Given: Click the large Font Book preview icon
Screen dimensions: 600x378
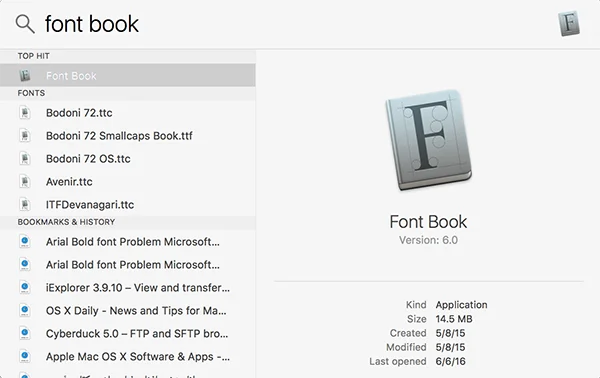Looking at the screenshot, I should pos(429,140).
